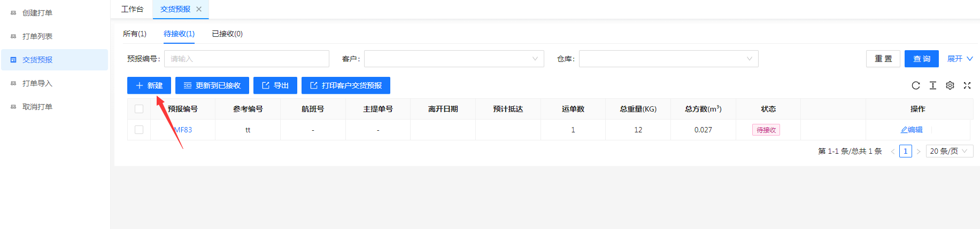The image size is (980, 229).
Task: Click the 导出 export button
Action: (275, 85)
